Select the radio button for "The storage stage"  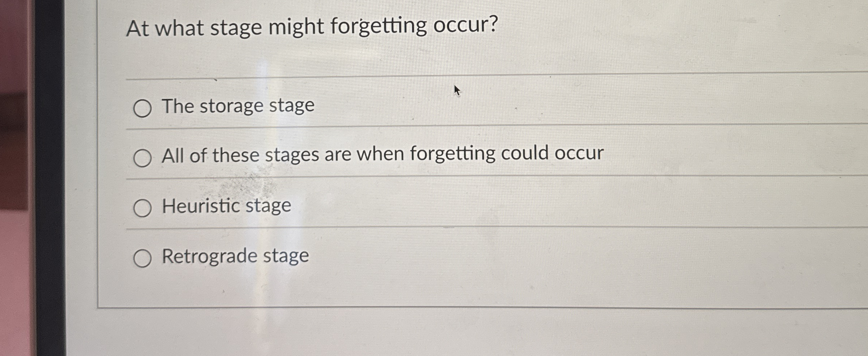[x=143, y=108]
